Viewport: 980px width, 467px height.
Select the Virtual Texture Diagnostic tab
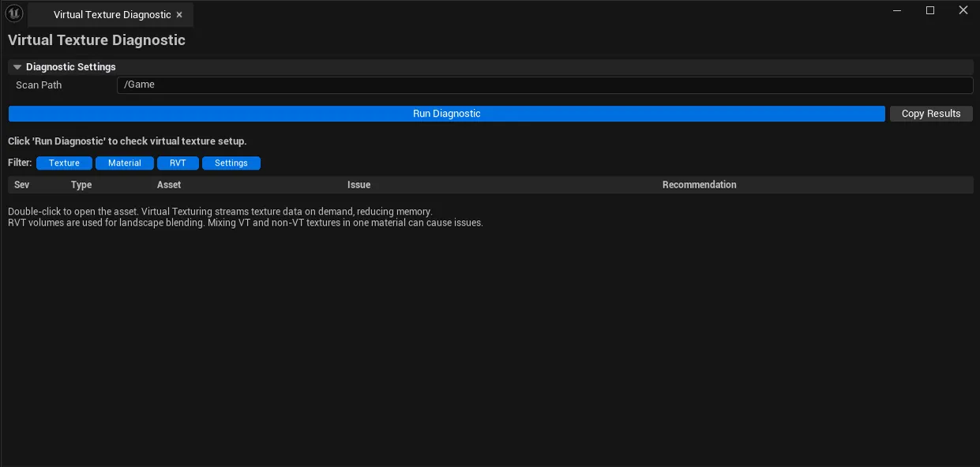(x=111, y=14)
